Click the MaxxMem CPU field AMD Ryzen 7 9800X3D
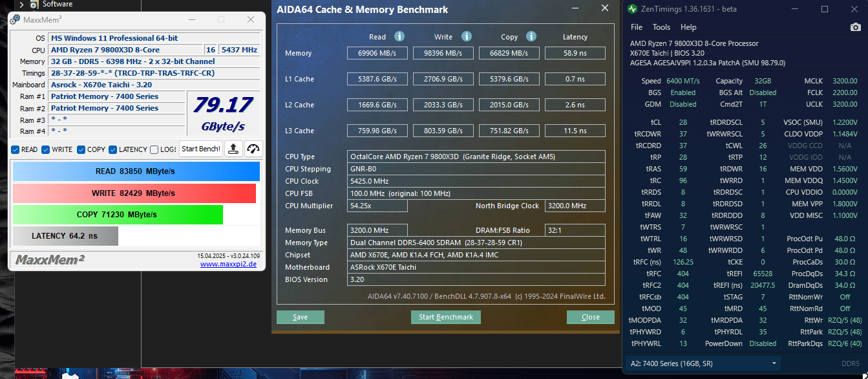The image size is (868, 379). [125, 50]
